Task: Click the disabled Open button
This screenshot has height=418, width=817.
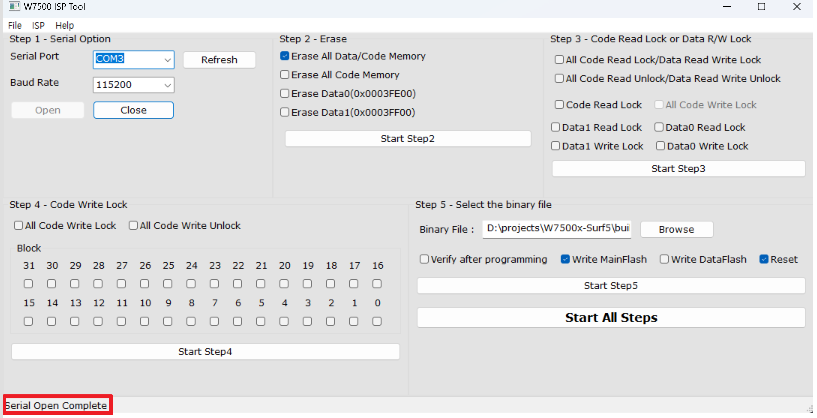Action: (x=48, y=110)
